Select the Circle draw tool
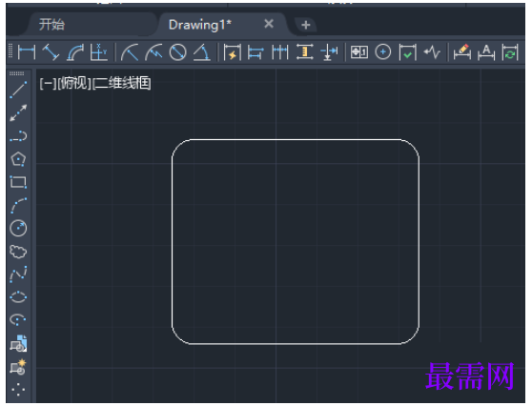 [x=18, y=228]
